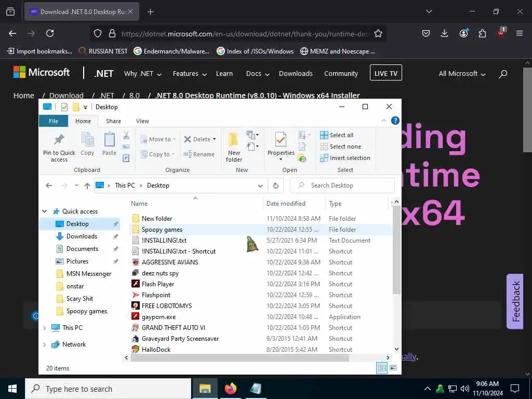Click the New folder icon in ribbon
The width and height of the screenshot is (532, 399).
point(233,140)
